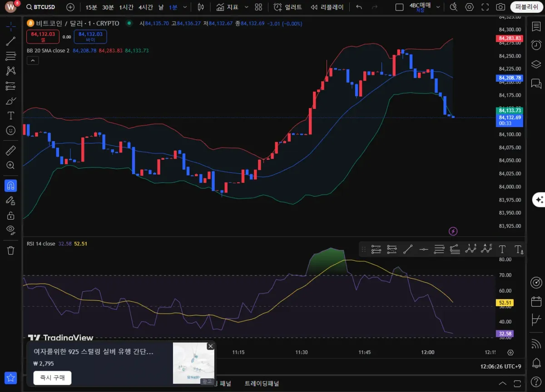Select Elliott 1-5 wave tool in floating toolbar
The image size is (545, 392).
[471, 249]
